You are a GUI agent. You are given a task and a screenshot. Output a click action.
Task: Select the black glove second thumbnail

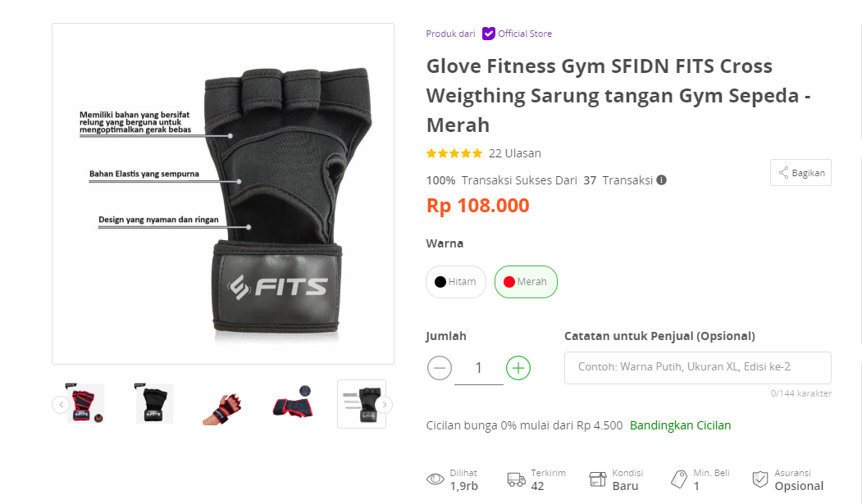[153, 403]
